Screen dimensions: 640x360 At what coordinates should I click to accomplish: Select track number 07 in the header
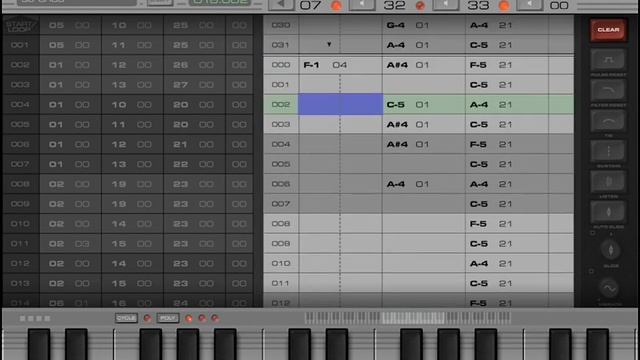coord(311,5)
